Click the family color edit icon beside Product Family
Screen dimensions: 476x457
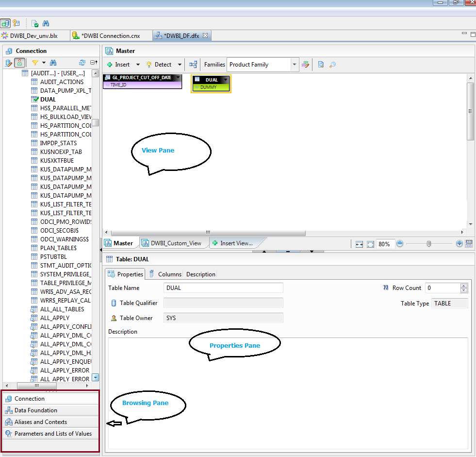pyautogui.click(x=304, y=64)
